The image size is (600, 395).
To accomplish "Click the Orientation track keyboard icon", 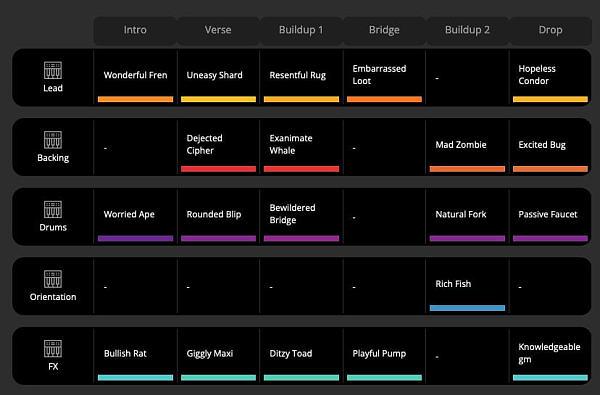I will point(53,279).
